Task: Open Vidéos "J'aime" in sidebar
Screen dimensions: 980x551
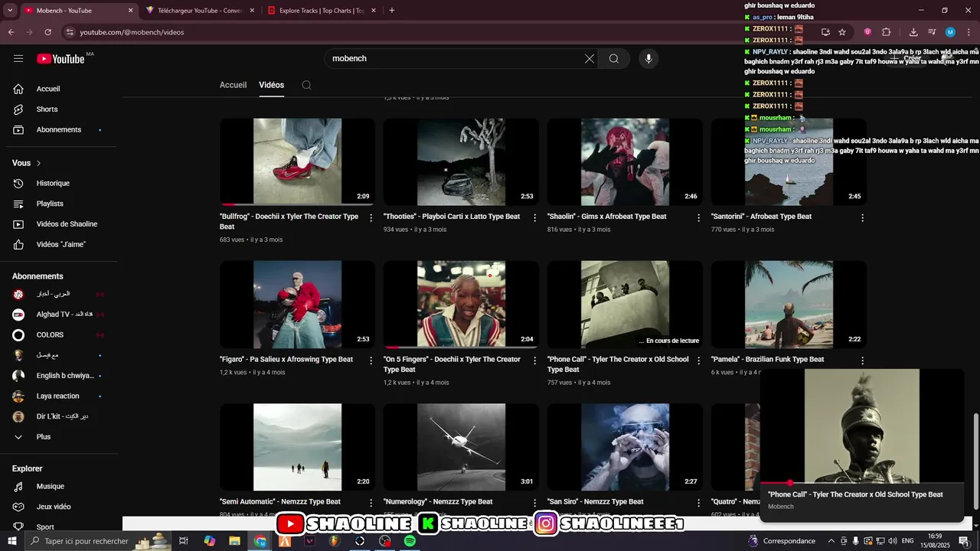Action: (x=59, y=245)
